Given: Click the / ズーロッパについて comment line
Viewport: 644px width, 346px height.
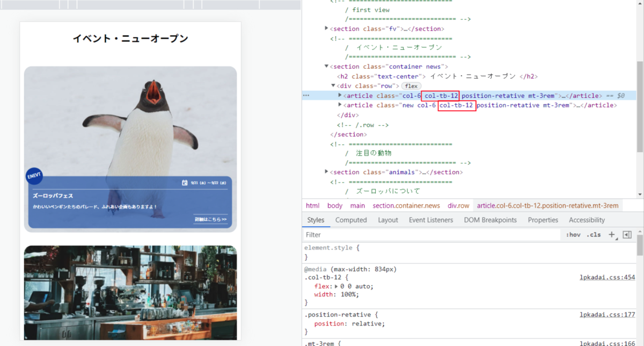Looking at the screenshot, I should click(x=383, y=191).
